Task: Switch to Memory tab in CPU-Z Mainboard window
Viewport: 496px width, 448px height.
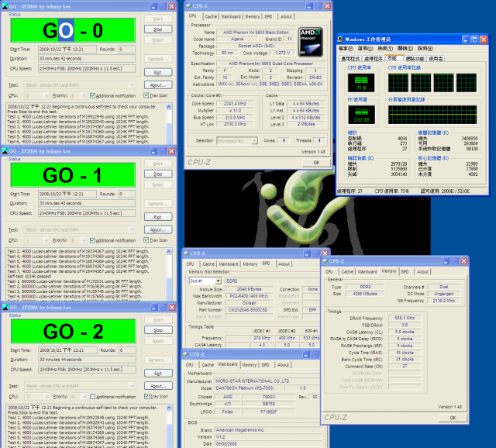Action: pyautogui.click(x=250, y=365)
